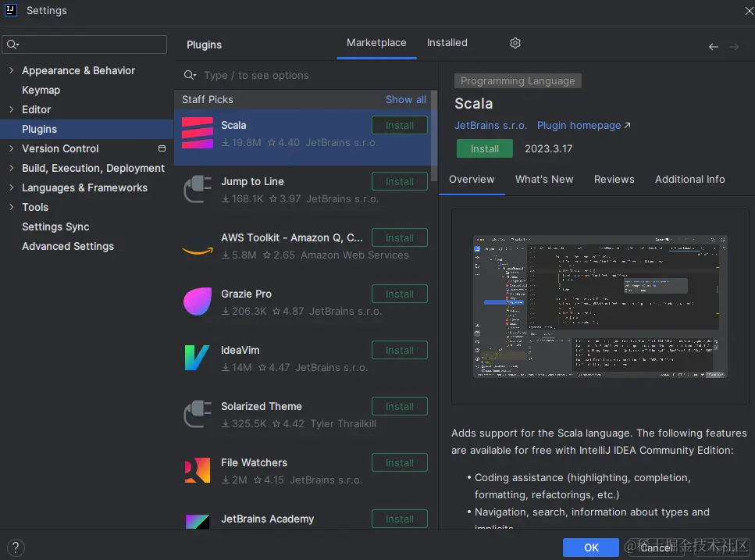Click the IntelliJ IDEA logo in title bar
755x560 pixels.
11,10
